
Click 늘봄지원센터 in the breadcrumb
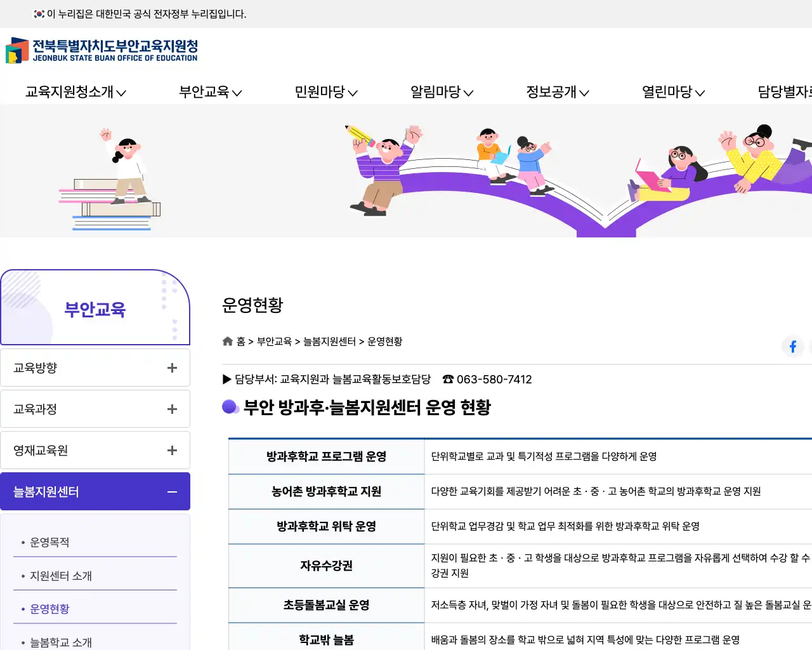329,342
